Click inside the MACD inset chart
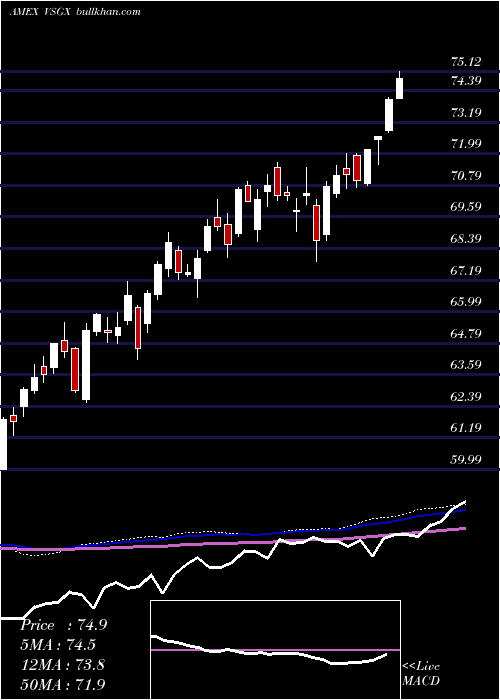Viewport: 500px width, 700px height. 275,650
